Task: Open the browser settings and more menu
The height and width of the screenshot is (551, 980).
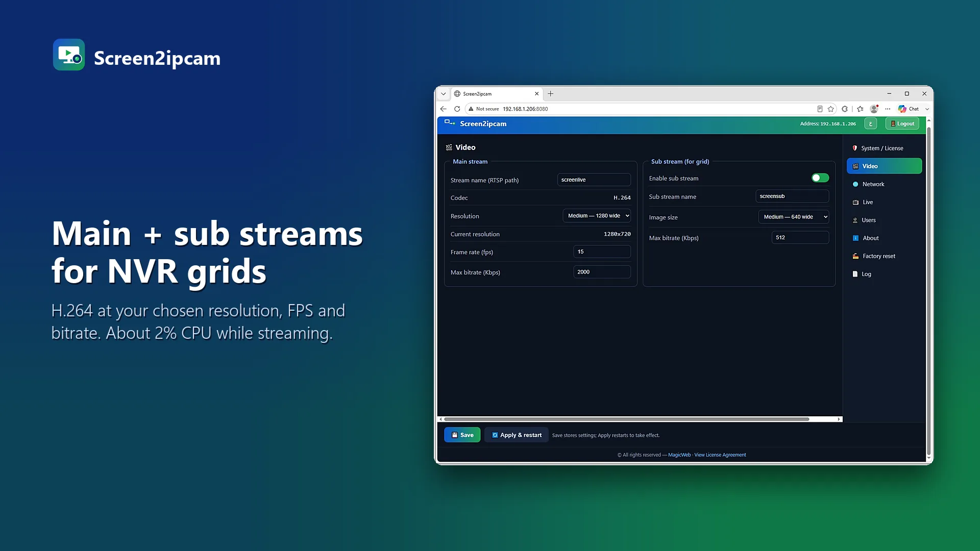Action: click(888, 109)
